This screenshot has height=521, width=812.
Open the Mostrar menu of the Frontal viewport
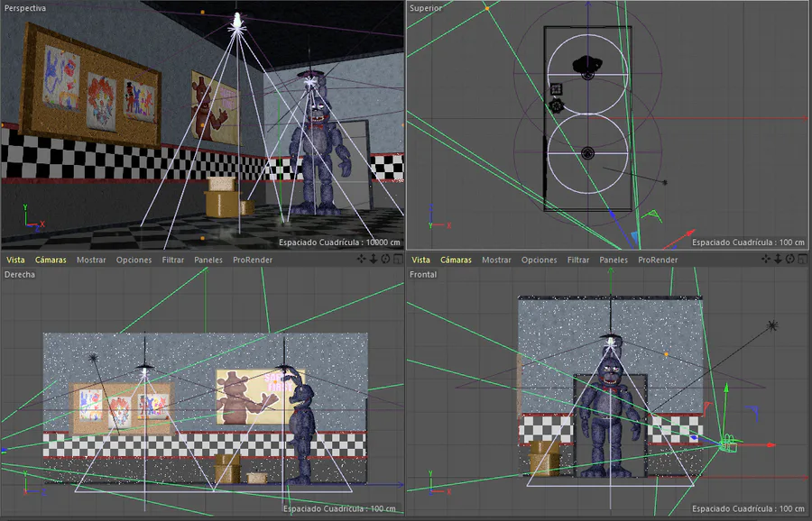click(496, 260)
